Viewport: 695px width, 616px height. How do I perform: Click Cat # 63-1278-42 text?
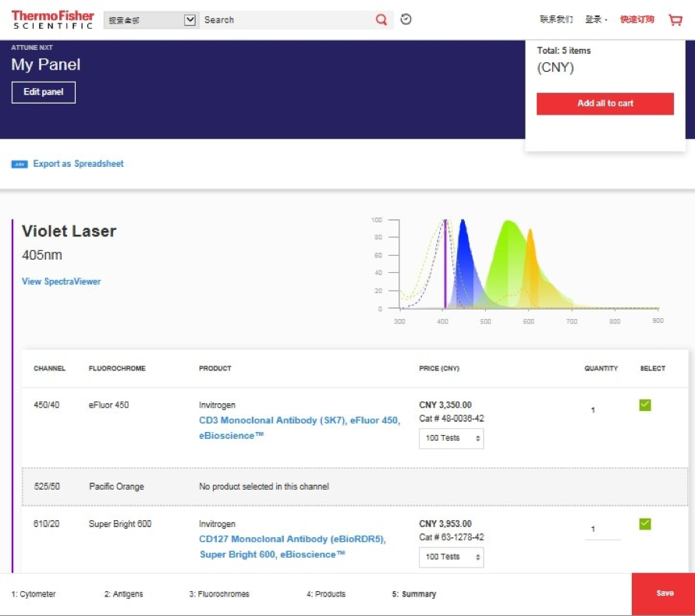[x=452, y=537]
